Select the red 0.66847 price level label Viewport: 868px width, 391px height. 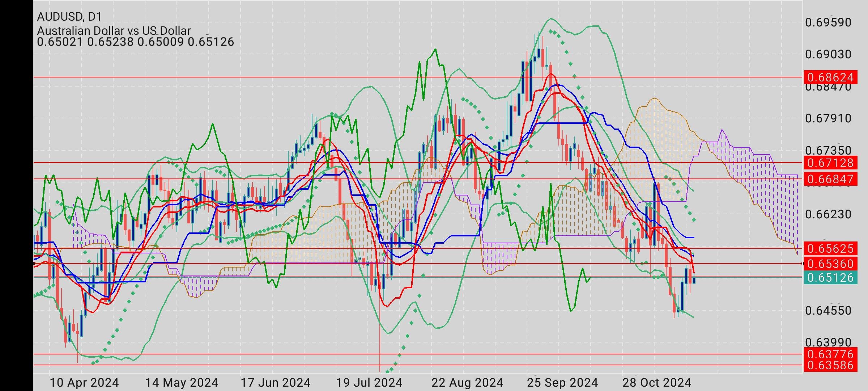(x=830, y=179)
